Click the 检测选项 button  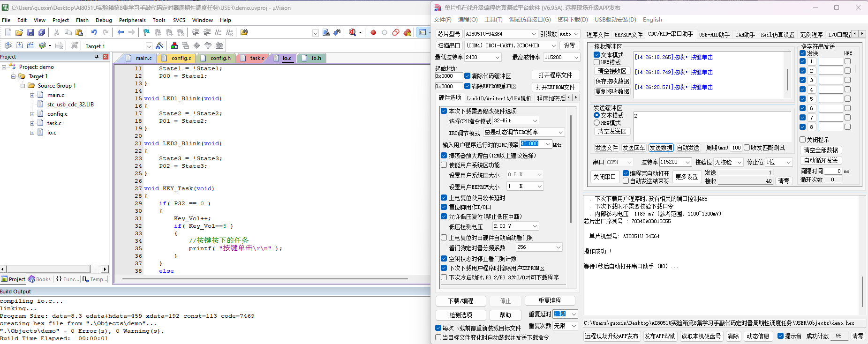(x=460, y=315)
